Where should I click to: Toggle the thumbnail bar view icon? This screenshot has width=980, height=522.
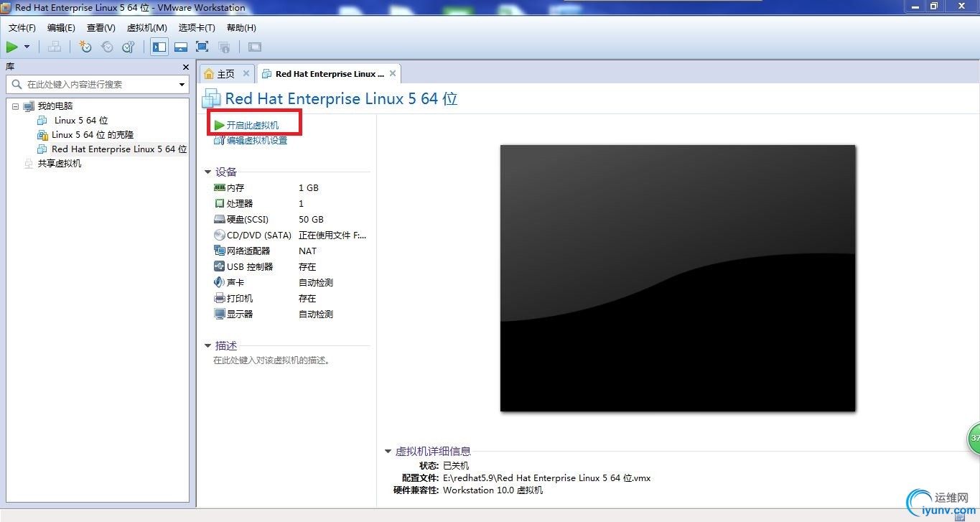tap(181, 47)
